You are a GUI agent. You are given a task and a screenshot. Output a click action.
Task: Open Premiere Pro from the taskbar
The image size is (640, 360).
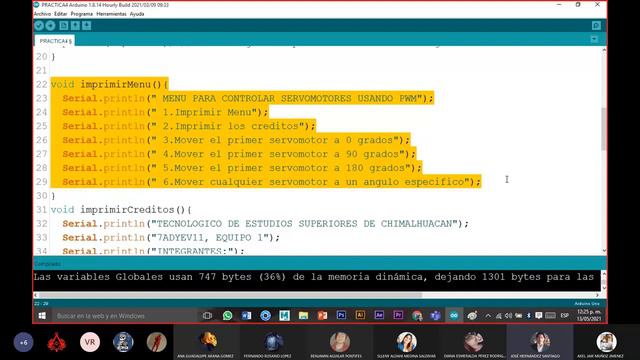click(x=398, y=316)
